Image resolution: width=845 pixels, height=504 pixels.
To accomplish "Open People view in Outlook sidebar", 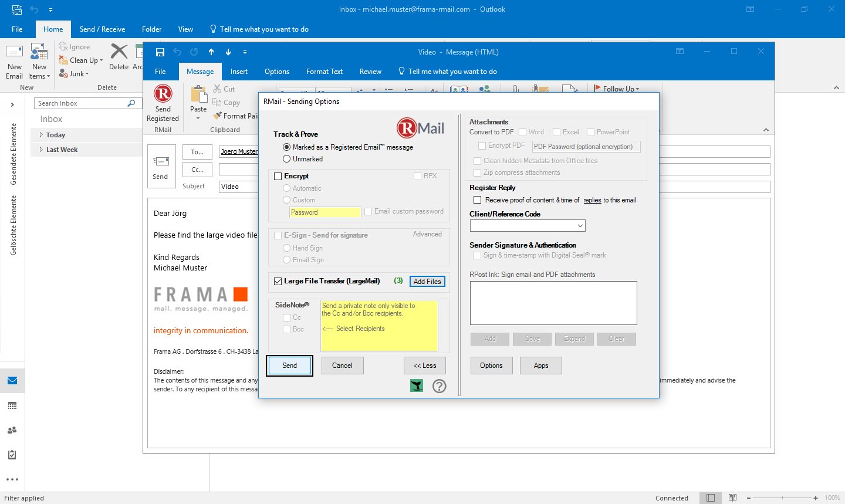I will (x=12, y=430).
